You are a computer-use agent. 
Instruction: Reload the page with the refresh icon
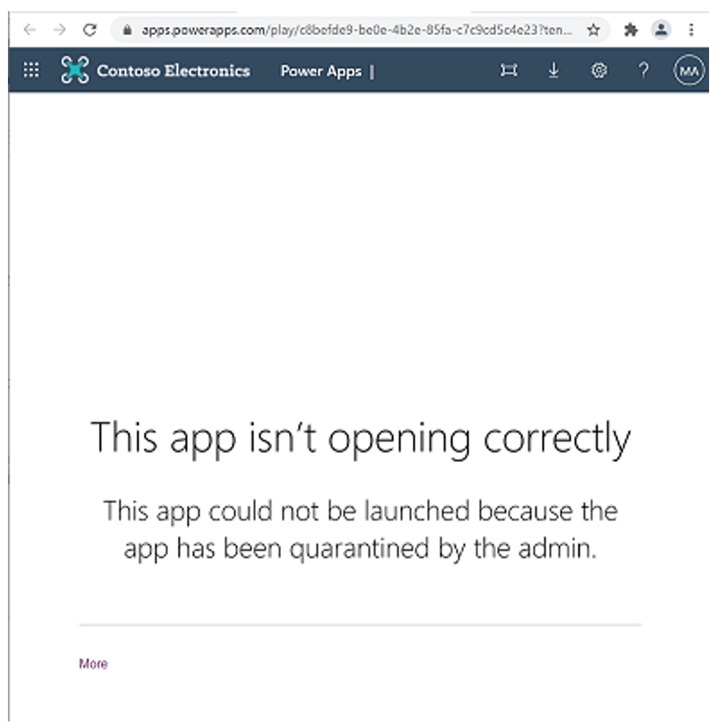click(90, 30)
